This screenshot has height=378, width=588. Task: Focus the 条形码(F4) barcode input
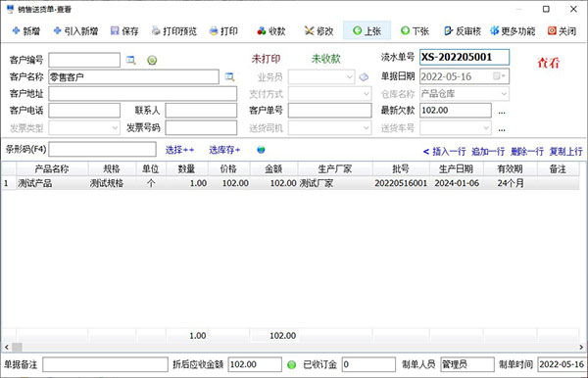pyautogui.click(x=102, y=150)
